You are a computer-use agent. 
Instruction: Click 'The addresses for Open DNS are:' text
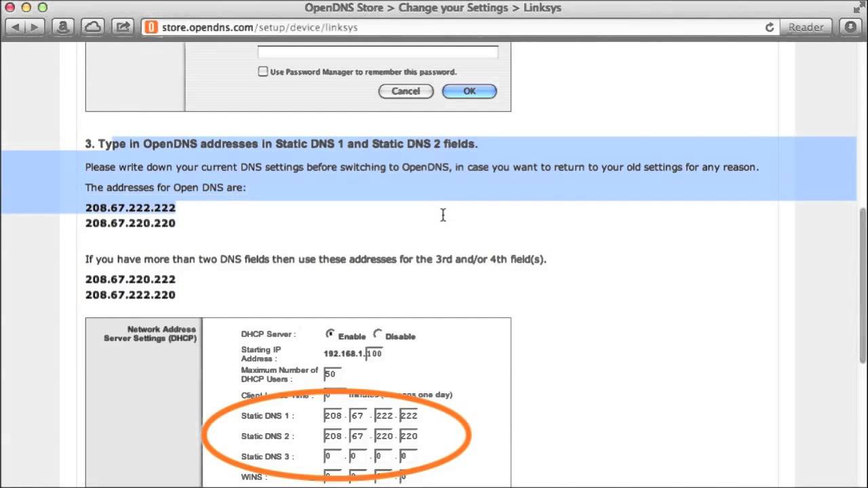pos(165,187)
